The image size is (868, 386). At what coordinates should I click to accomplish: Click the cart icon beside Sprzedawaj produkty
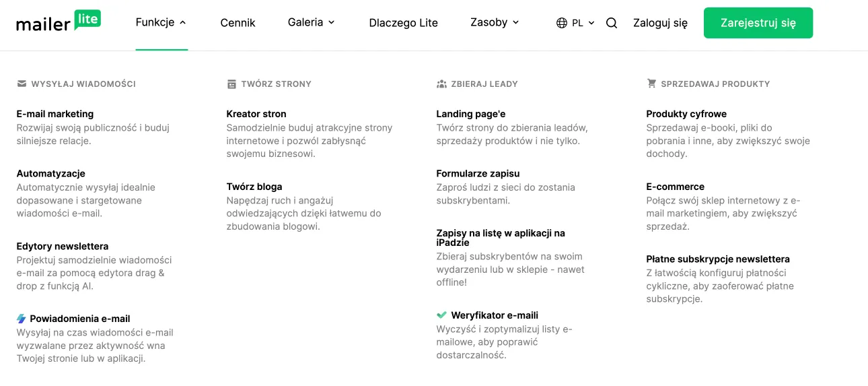click(x=651, y=84)
